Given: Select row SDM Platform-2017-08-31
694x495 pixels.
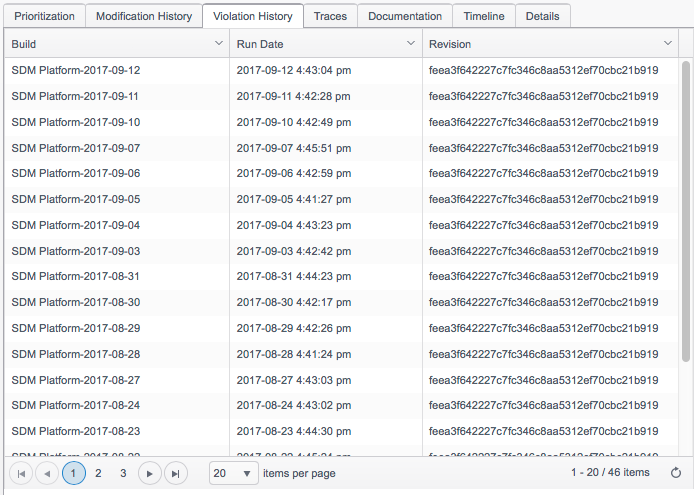Looking at the screenshot, I should [x=341, y=276].
